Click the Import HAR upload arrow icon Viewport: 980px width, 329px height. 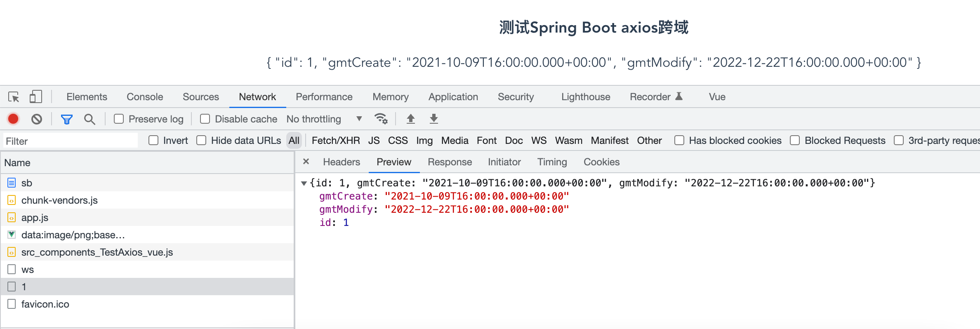[x=411, y=119]
